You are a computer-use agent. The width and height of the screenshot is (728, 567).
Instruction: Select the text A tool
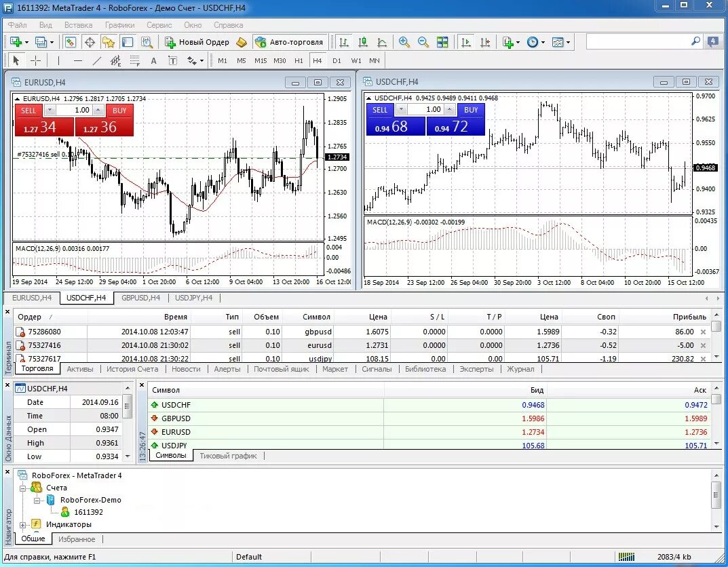(154, 60)
